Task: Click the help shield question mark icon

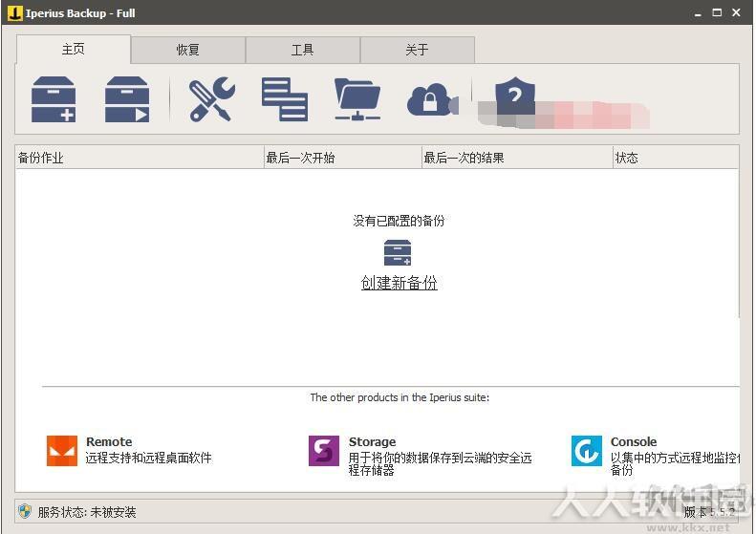Action: (515, 96)
